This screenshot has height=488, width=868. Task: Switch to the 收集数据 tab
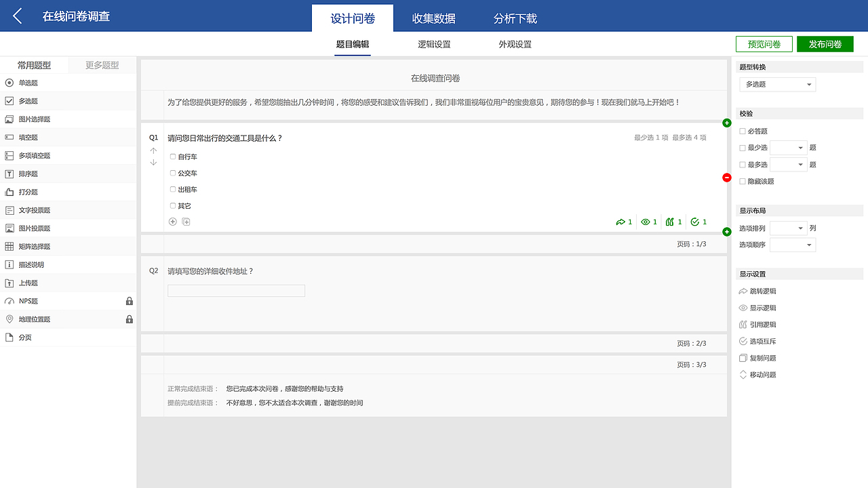point(433,18)
